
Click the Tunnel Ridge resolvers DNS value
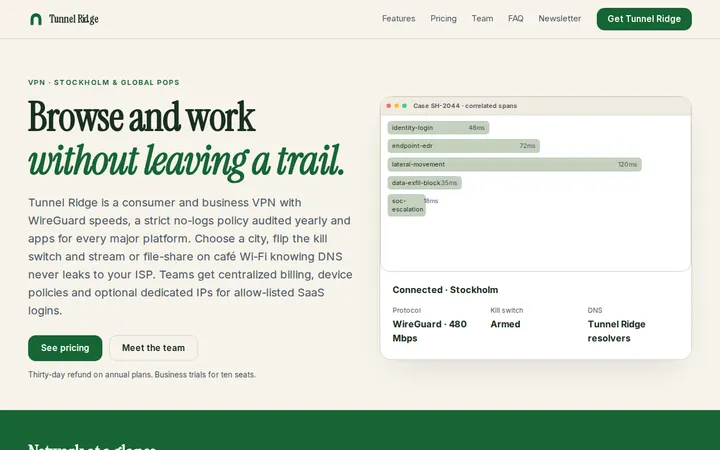click(x=616, y=331)
